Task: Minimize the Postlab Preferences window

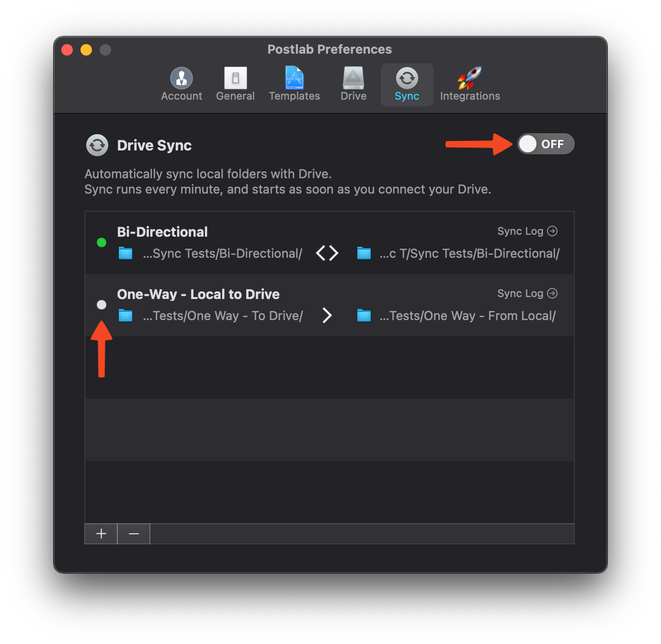Action: [x=86, y=50]
